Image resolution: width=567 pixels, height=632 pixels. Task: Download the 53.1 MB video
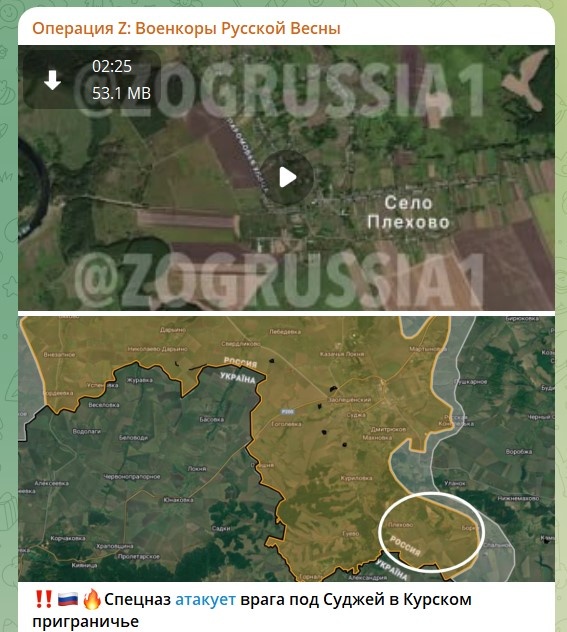point(52,80)
